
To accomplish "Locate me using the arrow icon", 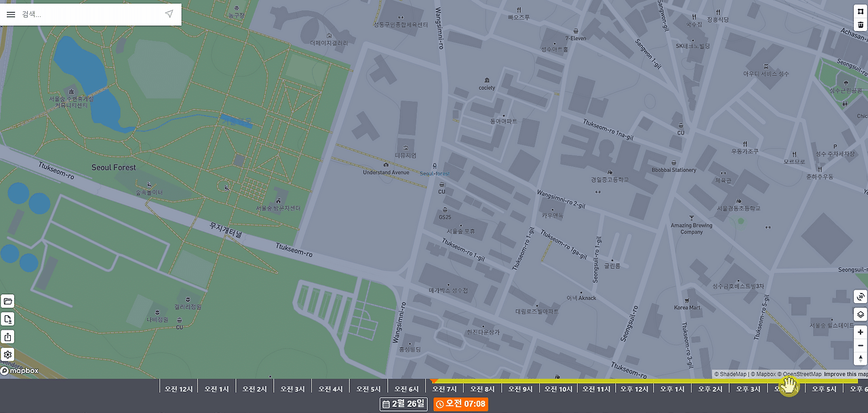I will tap(169, 14).
